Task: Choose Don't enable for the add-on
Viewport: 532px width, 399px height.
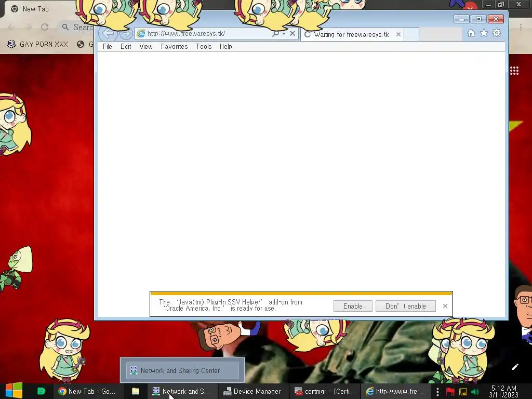Action: (405, 306)
